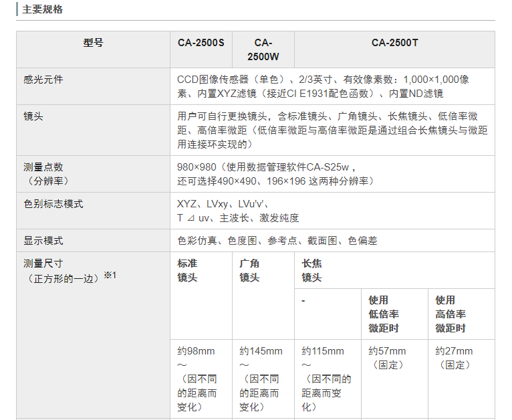Click the CA-2500T column header

tap(394, 49)
